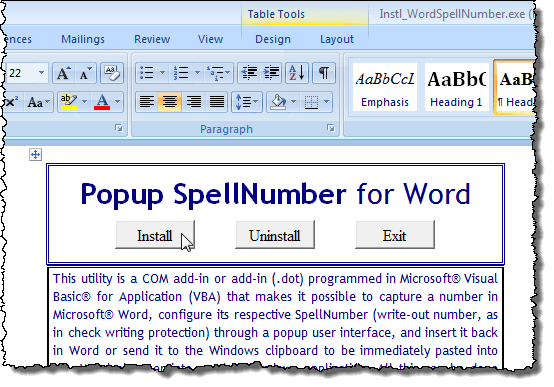554x387 pixels.
Task: Apply the Emphasis style
Action: click(385, 87)
